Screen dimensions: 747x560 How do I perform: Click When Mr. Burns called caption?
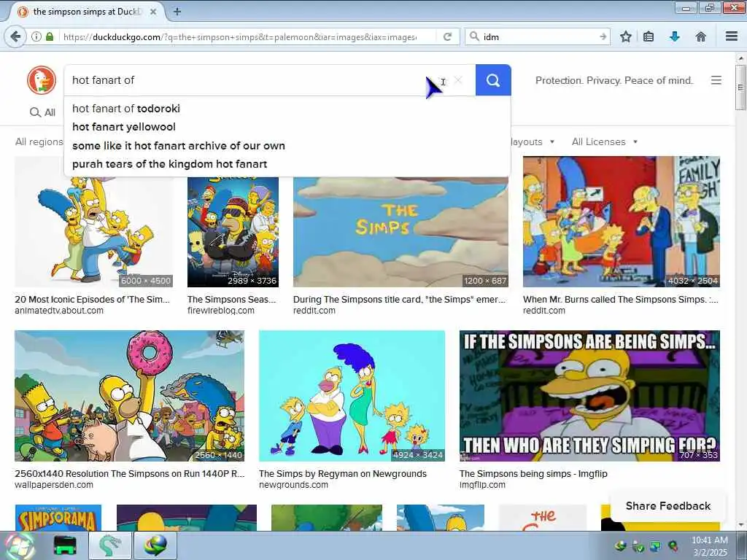point(621,300)
